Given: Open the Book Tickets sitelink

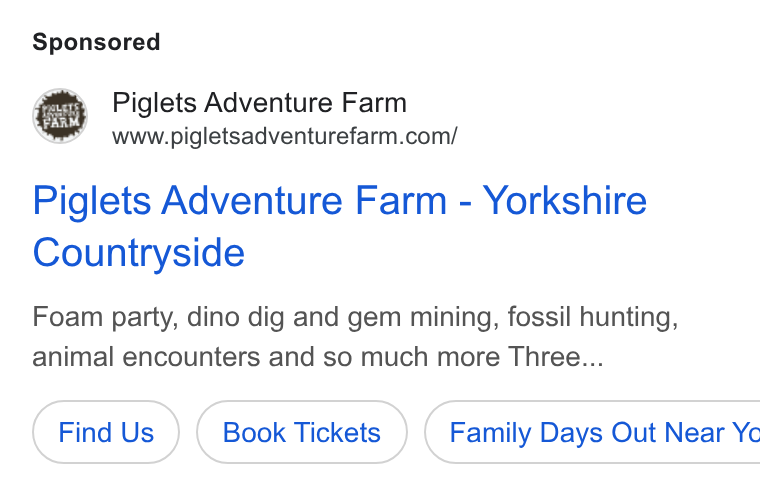Looking at the screenshot, I should (x=301, y=432).
